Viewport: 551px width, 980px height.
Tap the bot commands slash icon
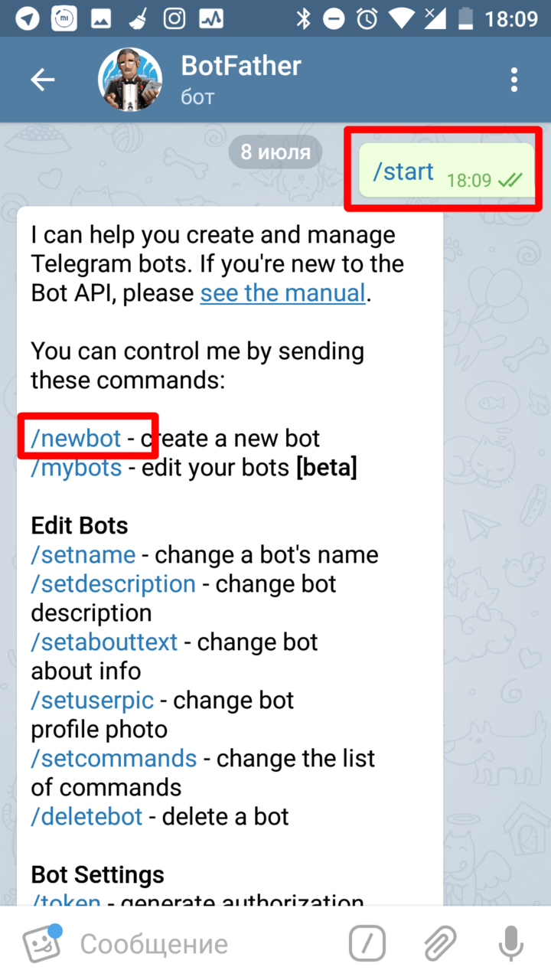tap(367, 943)
